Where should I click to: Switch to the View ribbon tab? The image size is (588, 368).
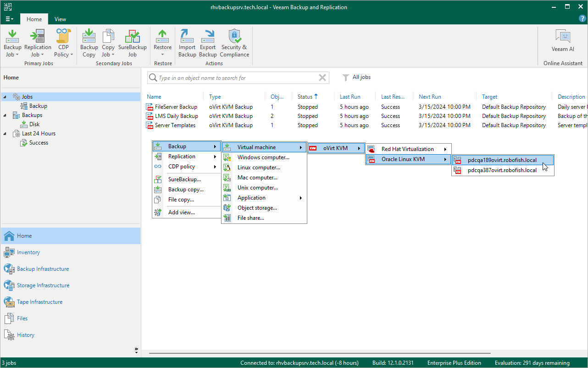pyautogui.click(x=60, y=19)
